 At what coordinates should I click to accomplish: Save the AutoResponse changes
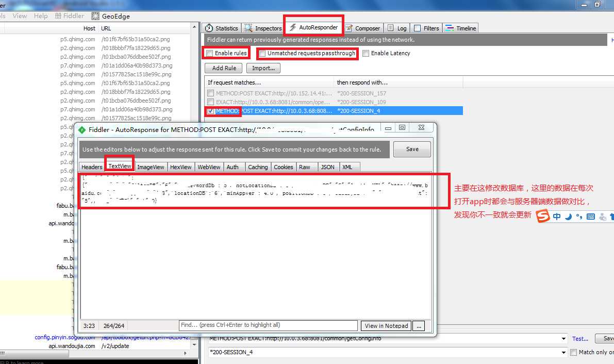[x=412, y=150]
